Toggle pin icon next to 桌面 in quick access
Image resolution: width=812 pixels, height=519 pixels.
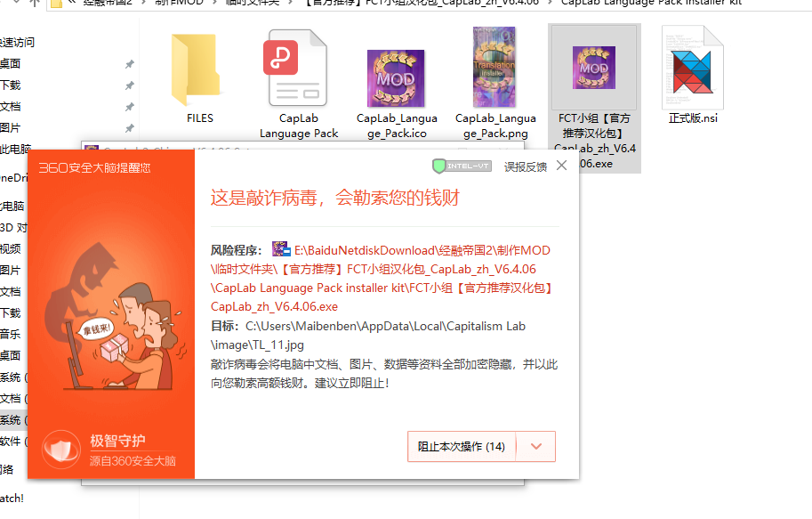(x=130, y=64)
